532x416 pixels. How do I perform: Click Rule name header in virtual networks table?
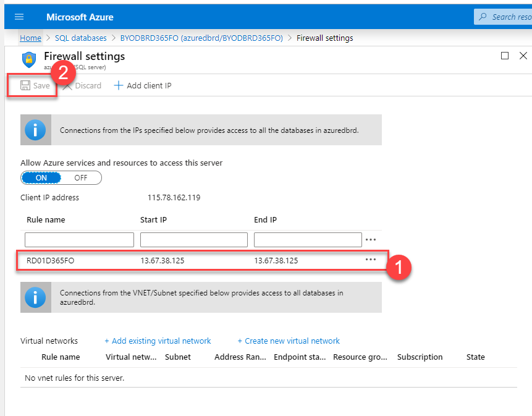point(61,357)
